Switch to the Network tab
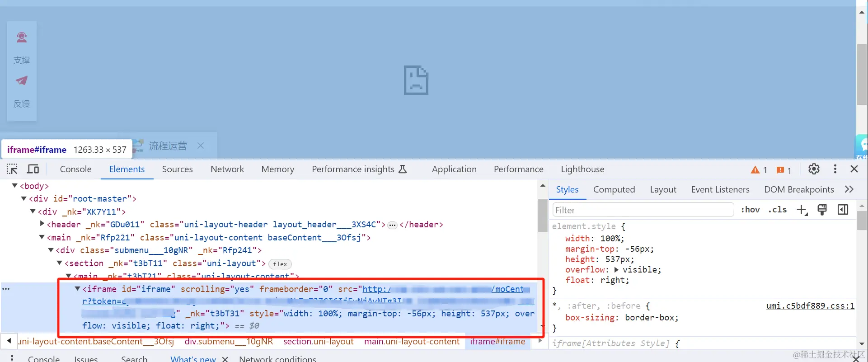The image size is (868, 362). coord(227,169)
